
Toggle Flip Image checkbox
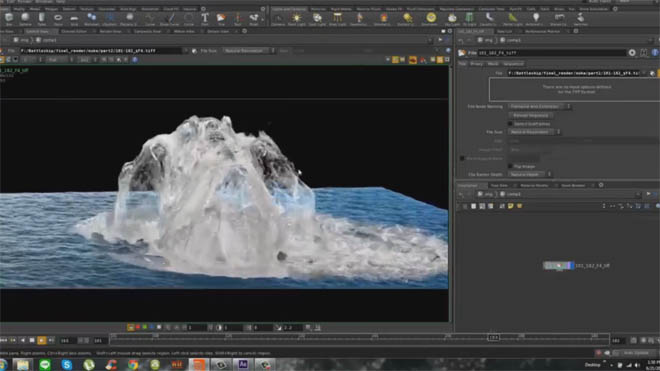click(510, 166)
